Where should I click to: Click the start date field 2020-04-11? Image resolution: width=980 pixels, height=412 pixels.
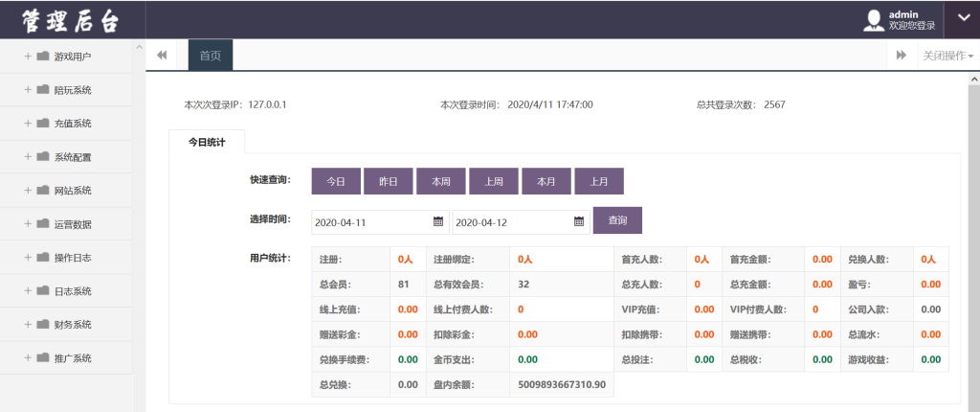(x=380, y=222)
